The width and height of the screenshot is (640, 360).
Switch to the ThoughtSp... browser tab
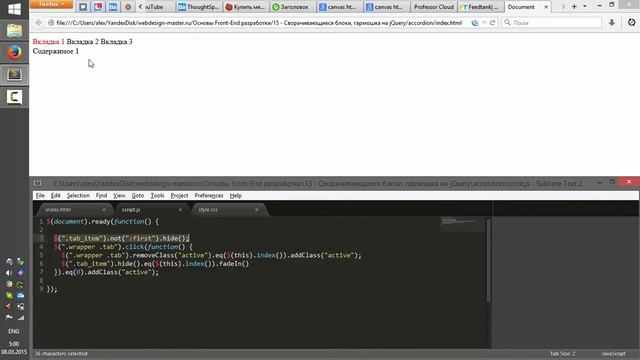(x=199, y=7)
